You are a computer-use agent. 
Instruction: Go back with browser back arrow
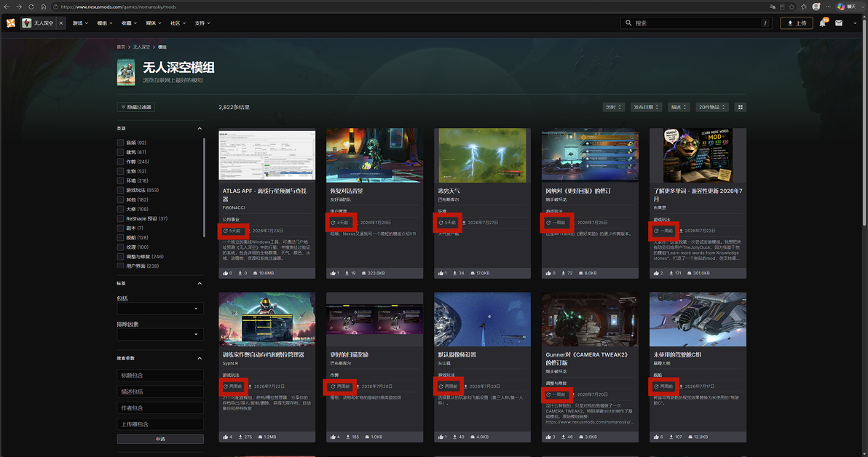point(7,7)
